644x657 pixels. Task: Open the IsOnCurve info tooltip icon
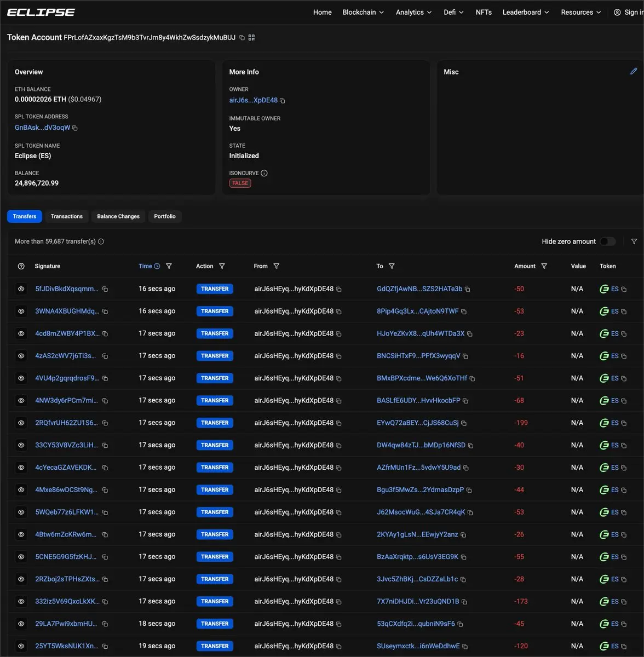click(x=264, y=173)
